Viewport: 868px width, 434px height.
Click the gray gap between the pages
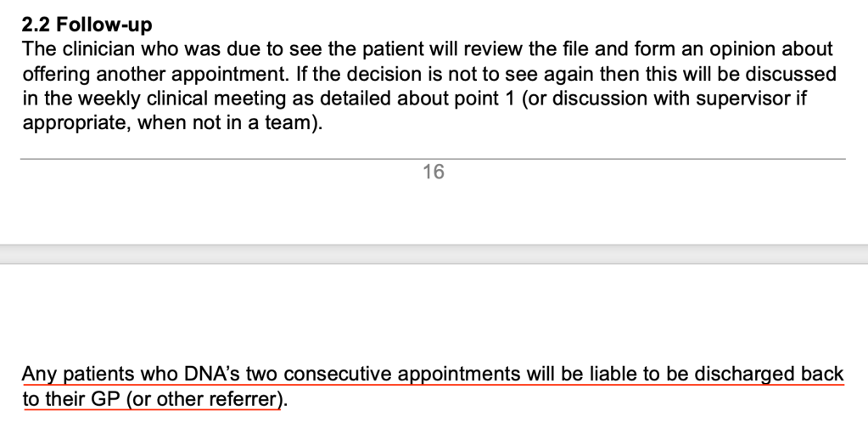click(x=434, y=254)
